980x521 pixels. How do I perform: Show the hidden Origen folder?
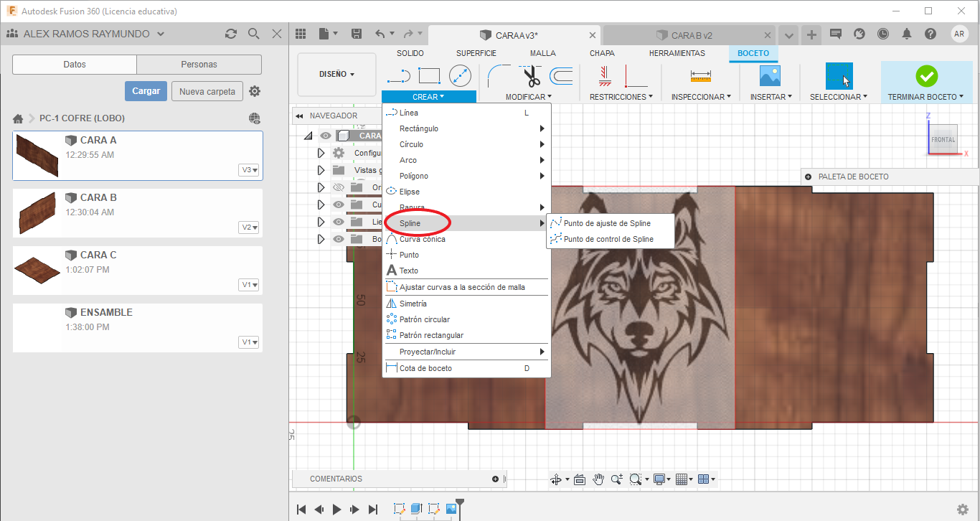click(339, 187)
